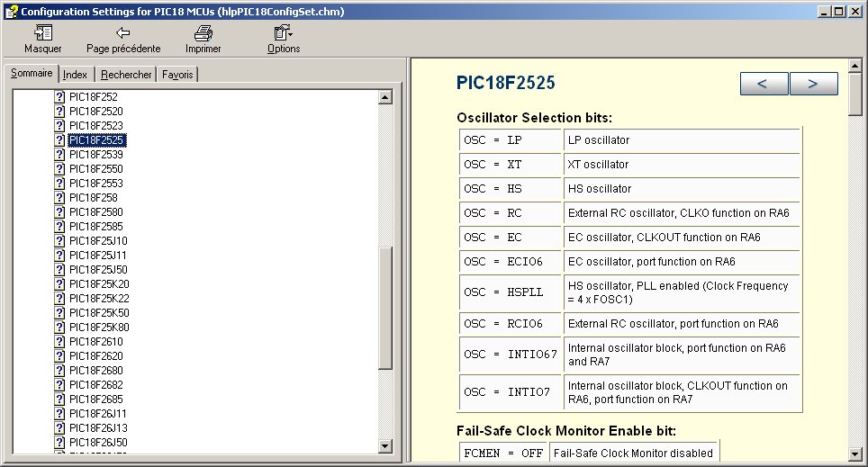Screen dimensions: 868x467
Task: Click the PIC18F2525 page heading
Action: (505, 83)
